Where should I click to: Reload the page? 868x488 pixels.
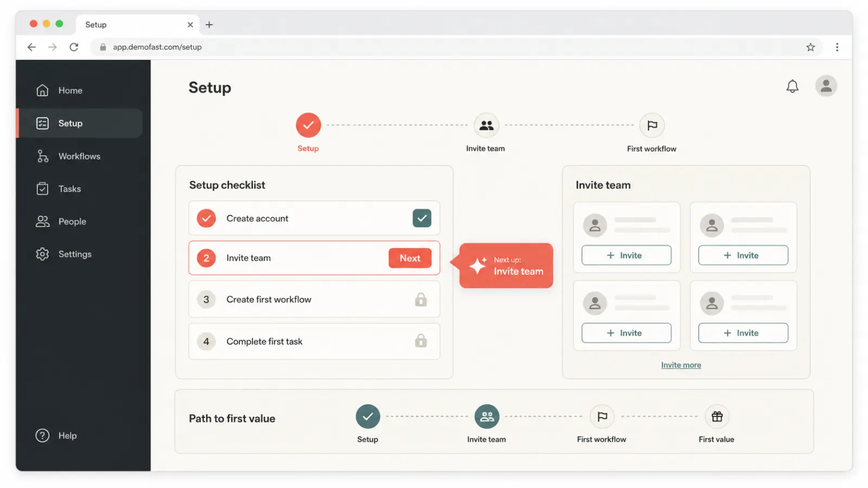(74, 47)
